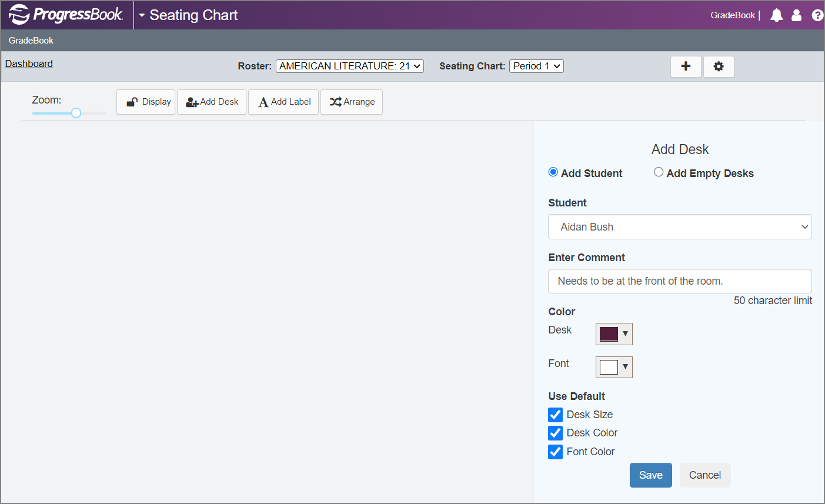Open the Student dropdown showing Aidan Bush

(x=680, y=227)
